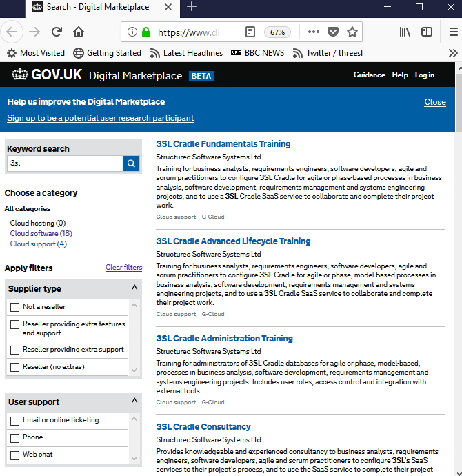Screen dimensions: 462x476
Task: Save page to Pocket icon
Action: [333, 32]
